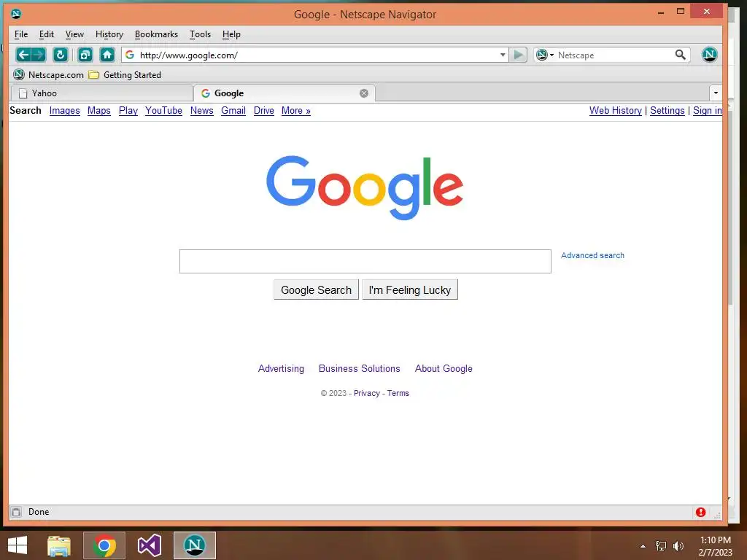Switch to Chrome in taskbar

[104, 545]
